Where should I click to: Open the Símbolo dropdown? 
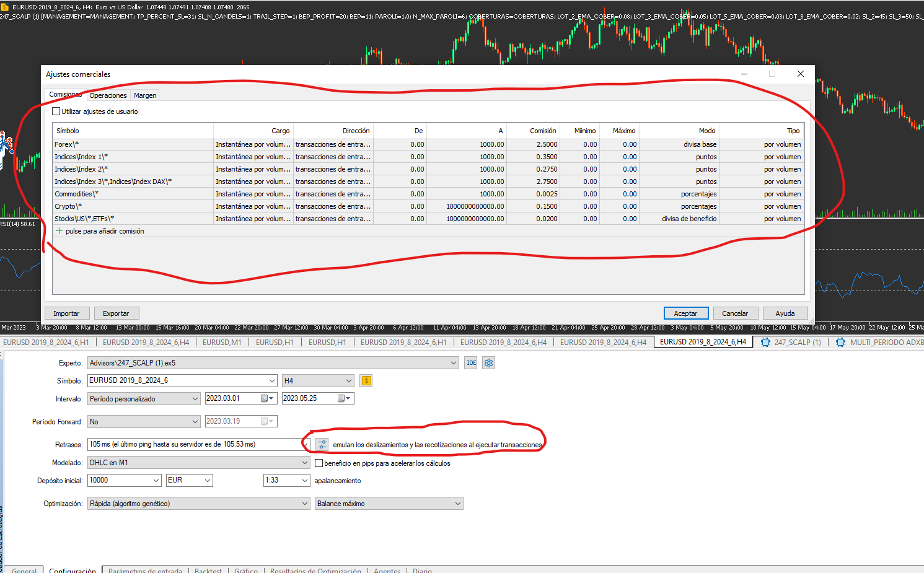272,381
